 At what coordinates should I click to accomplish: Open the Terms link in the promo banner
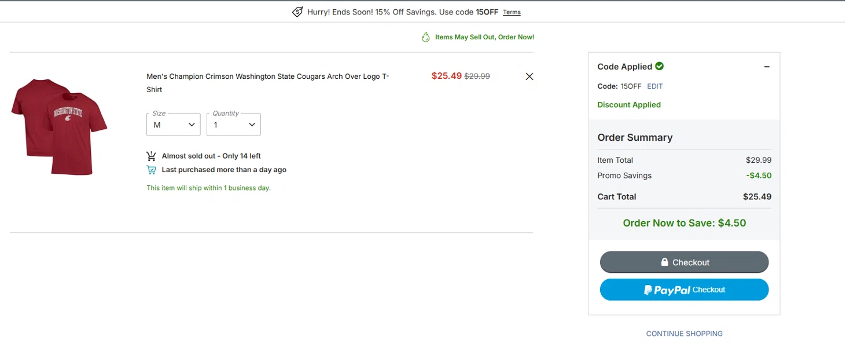click(512, 12)
